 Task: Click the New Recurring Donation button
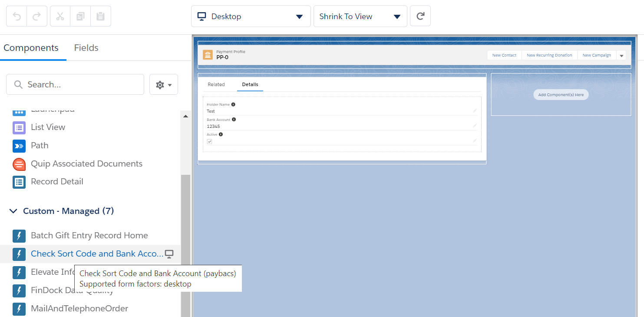pos(549,55)
